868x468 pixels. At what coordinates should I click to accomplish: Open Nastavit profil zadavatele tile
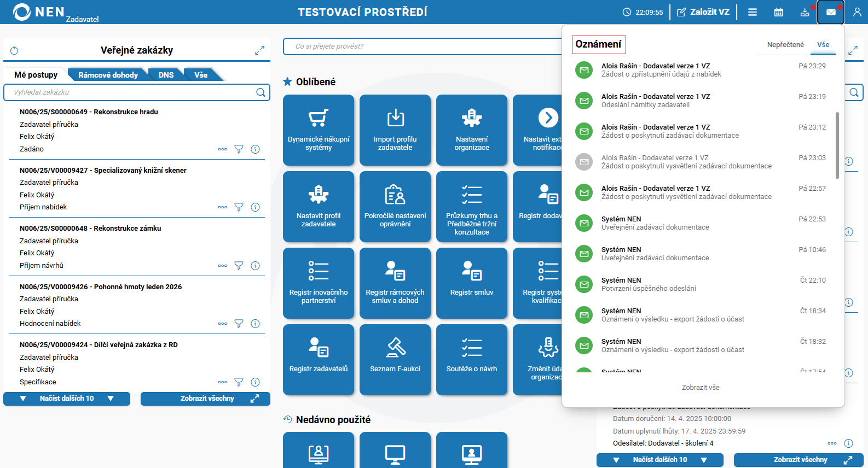tap(319, 207)
